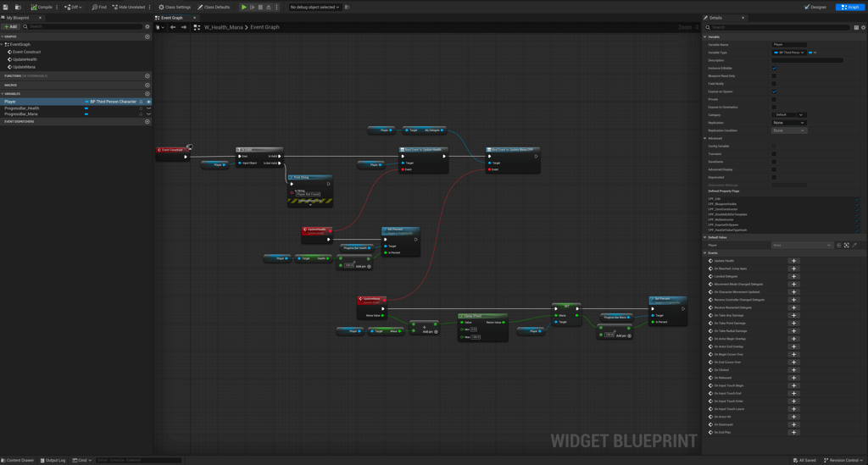Click W_Health_Mana in the breadcrumb
This screenshot has height=465, width=868.
pos(224,27)
